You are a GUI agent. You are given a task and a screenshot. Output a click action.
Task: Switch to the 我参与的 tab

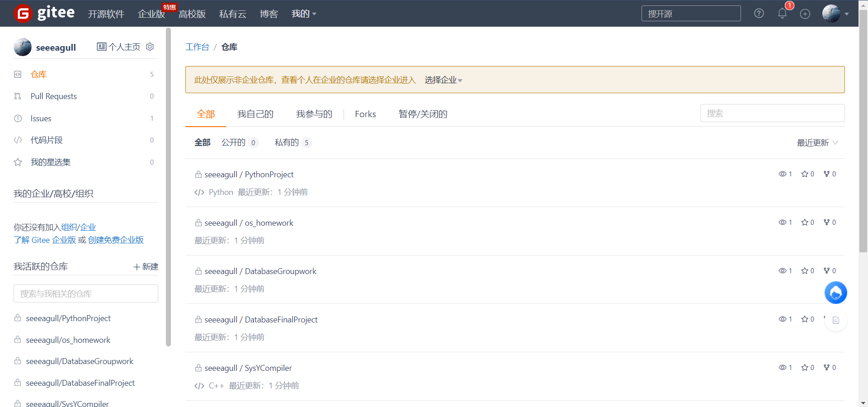pyautogui.click(x=314, y=114)
